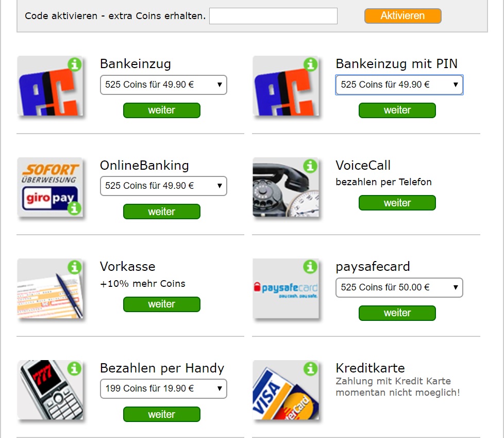Click the SOFORT Überweisung giropay thumbnail
This screenshot has width=504, height=438.
[50, 187]
